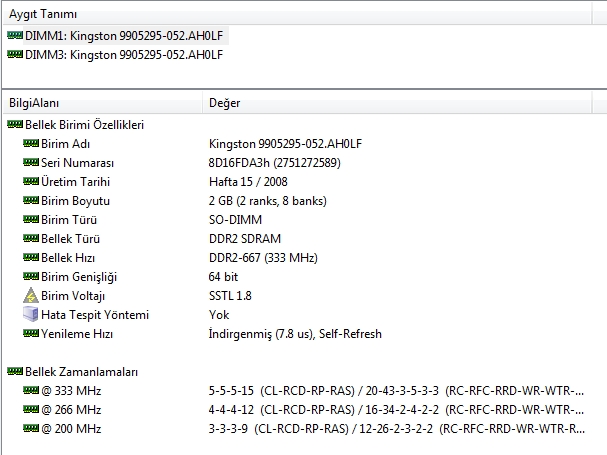
Task: Click the icon next to Yenileme Hızı
Action: pos(31,333)
